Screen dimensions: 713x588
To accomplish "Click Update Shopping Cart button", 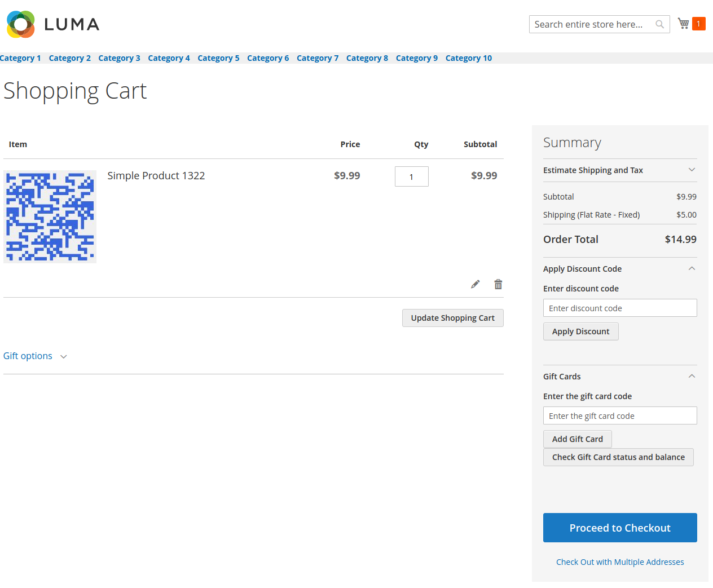I will coord(453,318).
